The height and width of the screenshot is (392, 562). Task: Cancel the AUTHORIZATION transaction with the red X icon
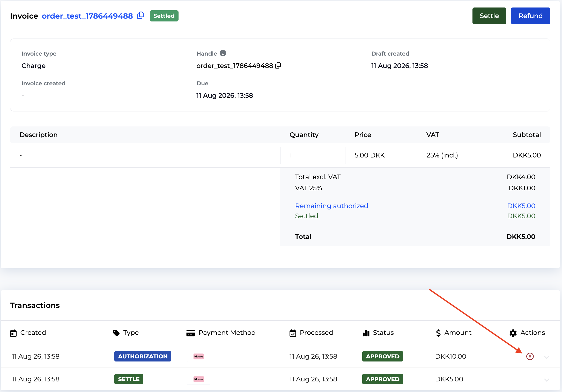pyautogui.click(x=530, y=356)
